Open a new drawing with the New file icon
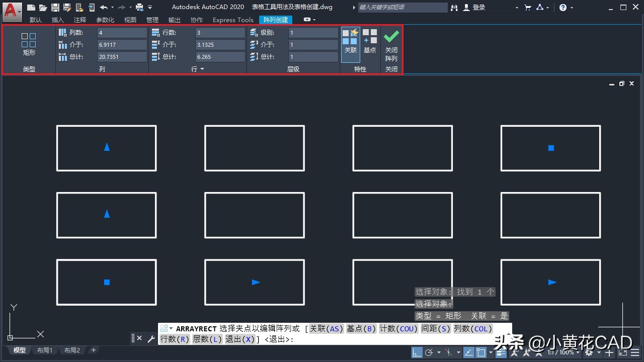The width and height of the screenshot is (644, 362). pyautogui.click(x=31, y=7)
